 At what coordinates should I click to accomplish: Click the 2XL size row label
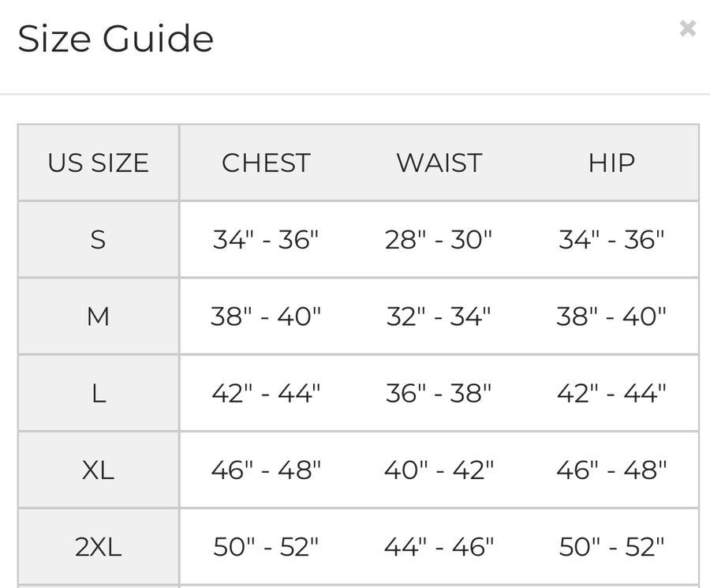99,547
